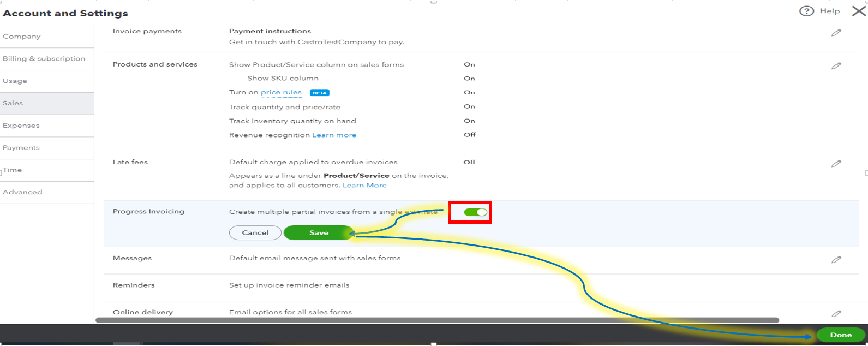868x346 pixels.
Task: Click the Reminders section label
Action: coord(134,285)
